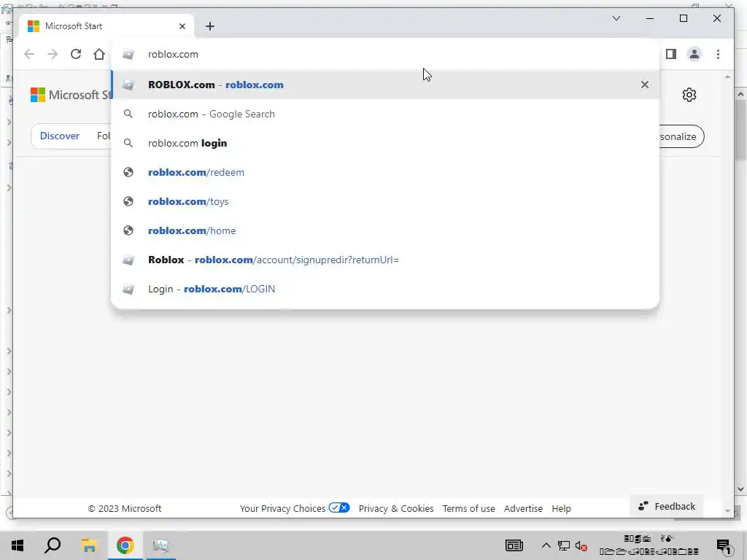Open Microsoft Start settings gear

pos(689,95)
